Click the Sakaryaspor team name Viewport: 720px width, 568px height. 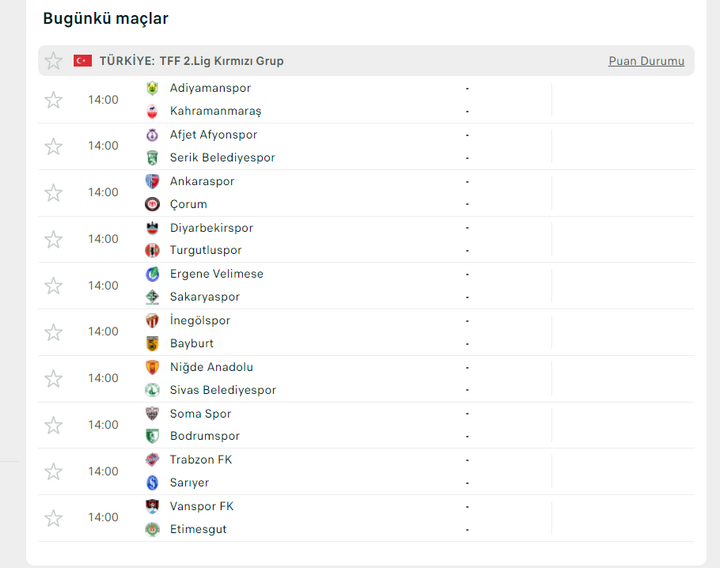click(x=204, y=297)
